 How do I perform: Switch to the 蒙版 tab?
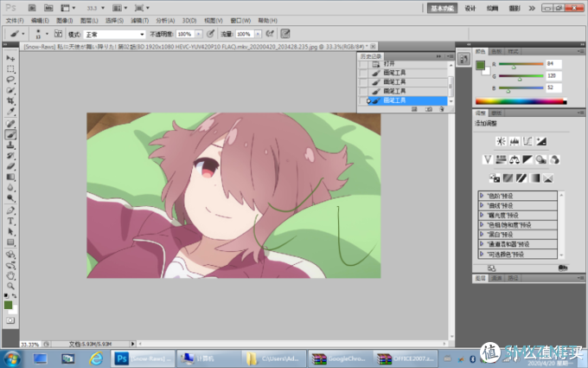point(496,113)
